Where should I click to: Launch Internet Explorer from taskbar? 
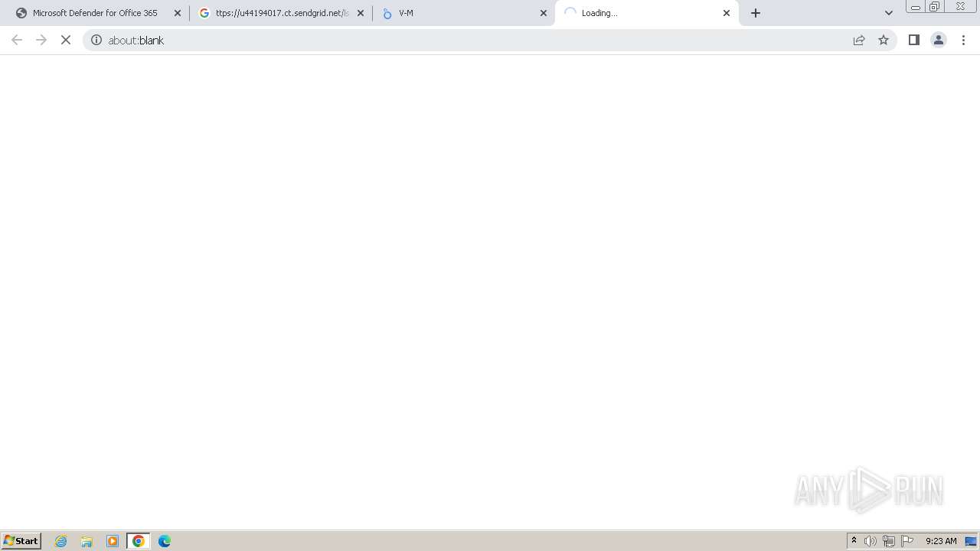pos(61,541)
